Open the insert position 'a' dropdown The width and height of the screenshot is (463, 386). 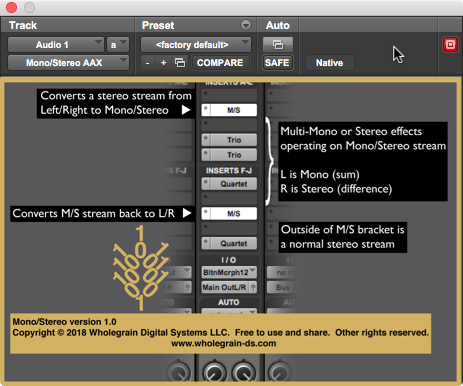[118, 45]
